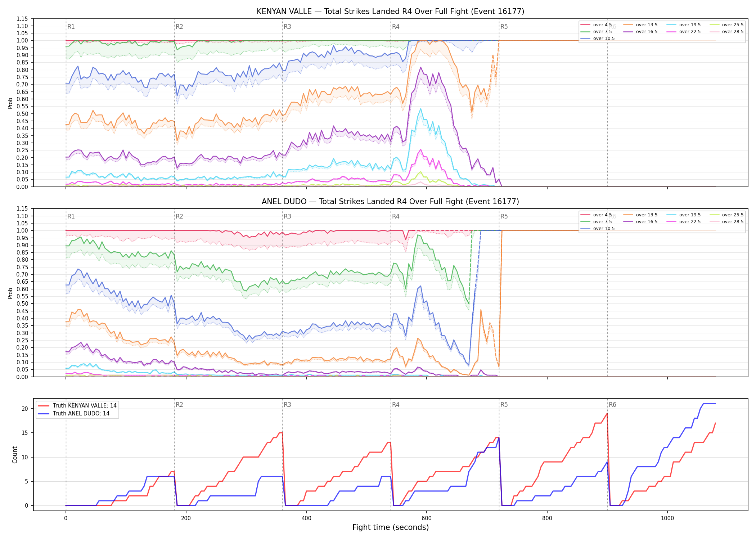The image size is (756, 540).
Task: Pick "over 22.5" in ANEL DUDO legend
Action: [x=683, y=222]
